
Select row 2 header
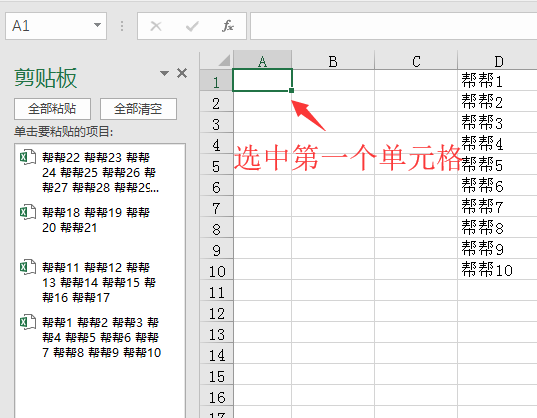(x=216, y=102)
